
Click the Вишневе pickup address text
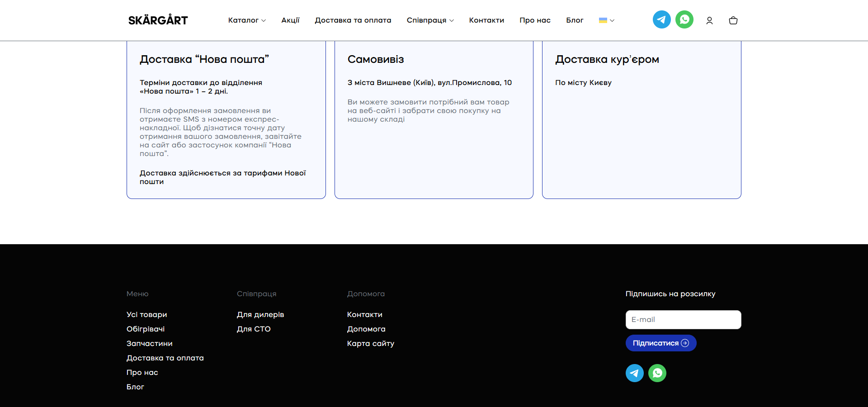(429, 83)
